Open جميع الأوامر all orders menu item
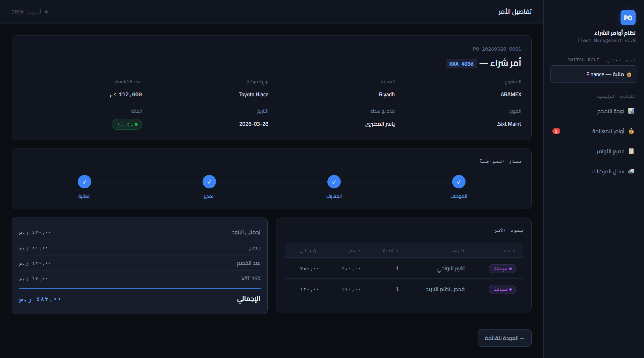Viewport: 644px width, 358px height. (x=610, y=151)
